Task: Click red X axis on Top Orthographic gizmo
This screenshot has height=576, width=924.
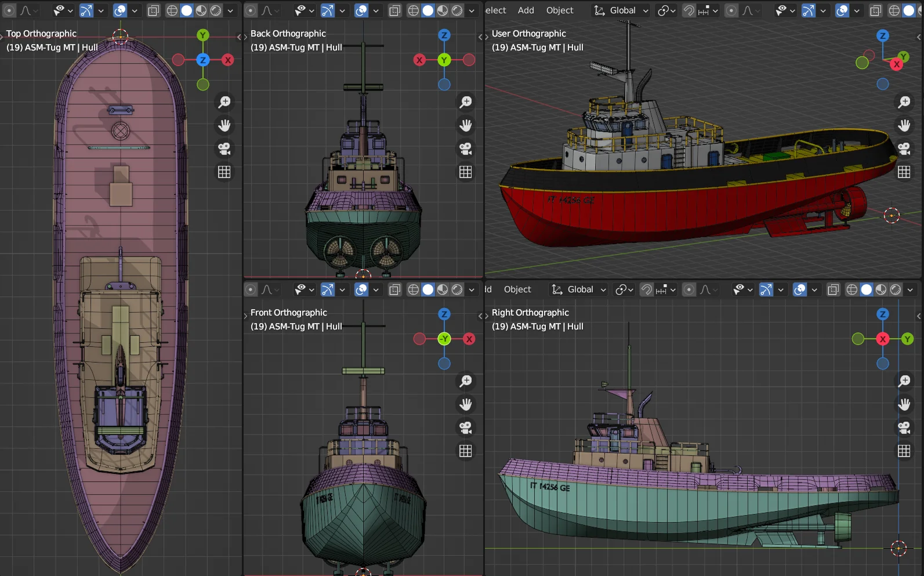Action: pyautogui.click(x=228, y=60)
